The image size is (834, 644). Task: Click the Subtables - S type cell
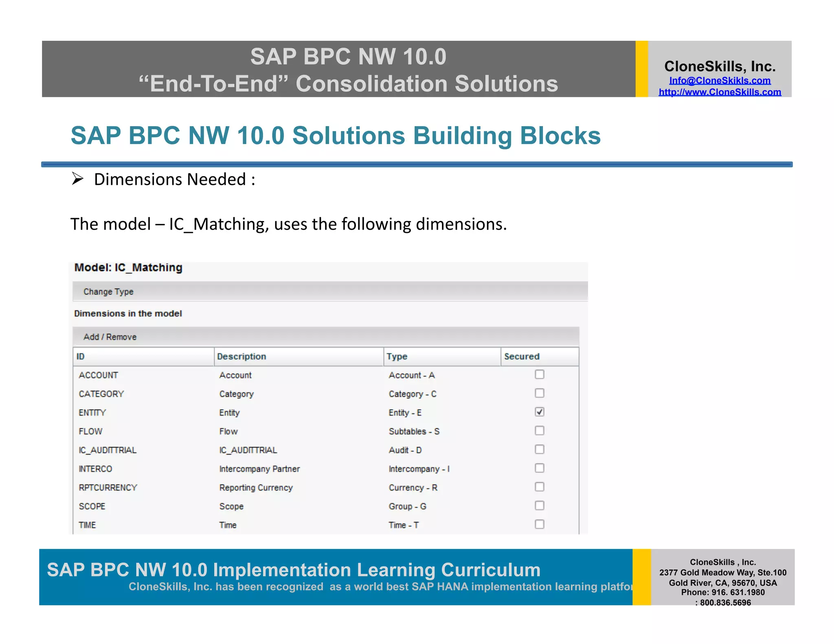(414, 432)
